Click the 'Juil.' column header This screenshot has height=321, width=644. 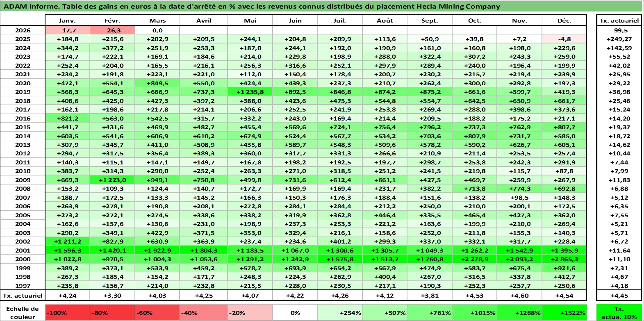[340, 20]
